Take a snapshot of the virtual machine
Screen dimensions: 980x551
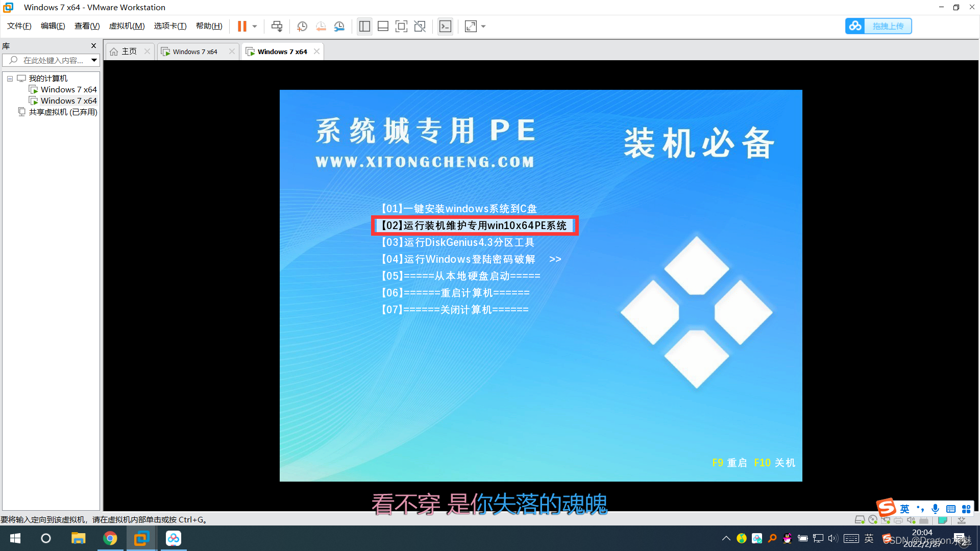point(302,27)
